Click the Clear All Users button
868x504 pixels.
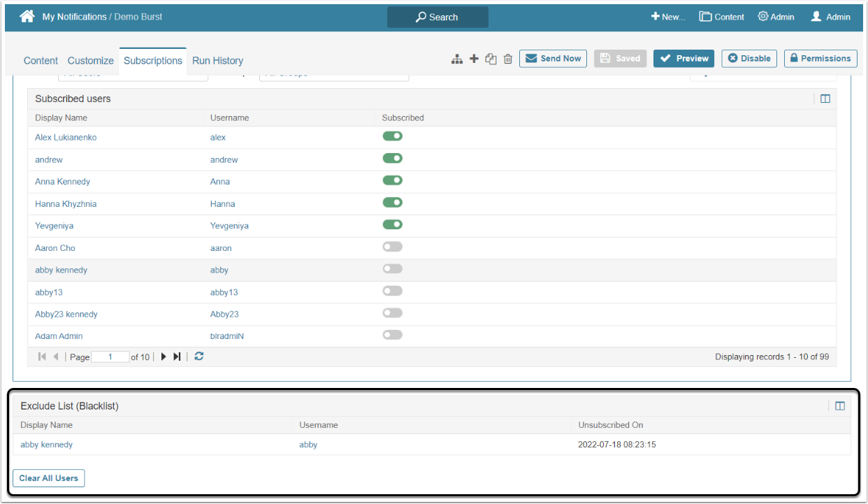click(x=49, y=478)
